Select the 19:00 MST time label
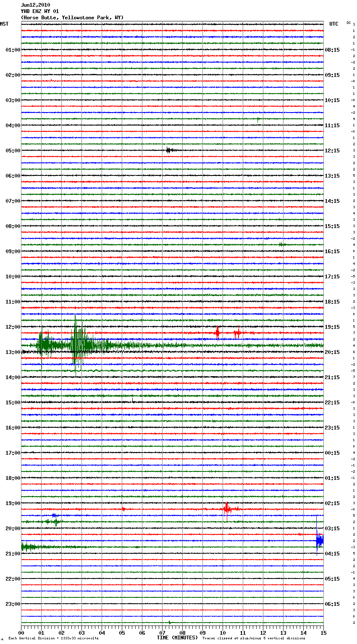Image resolution: width=357 pixels, height=644 pixels. tap(13, 503)
